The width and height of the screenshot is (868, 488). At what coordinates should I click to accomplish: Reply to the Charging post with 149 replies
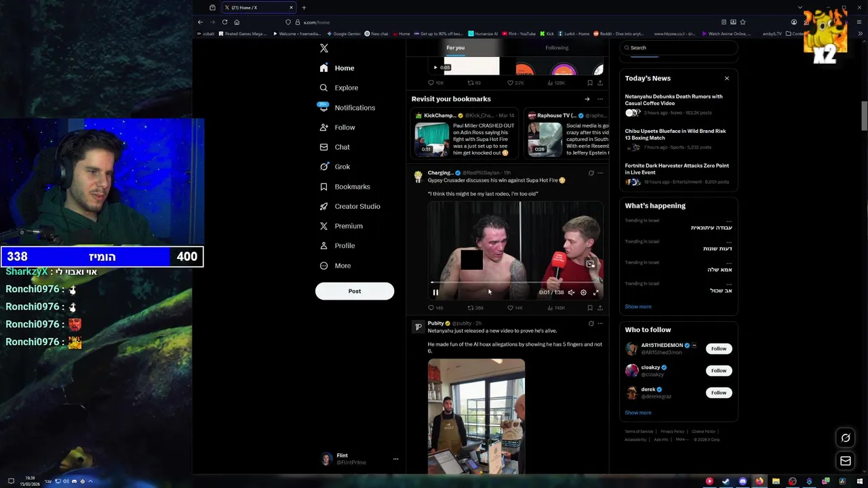point(435,308)
